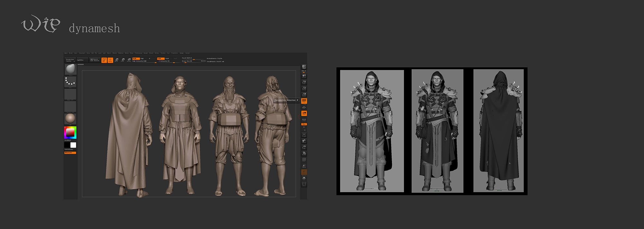The width and height of the screenshot is (644, 229).
Task: Click the right shelf Scale view icon
Action: pos(304,147)
